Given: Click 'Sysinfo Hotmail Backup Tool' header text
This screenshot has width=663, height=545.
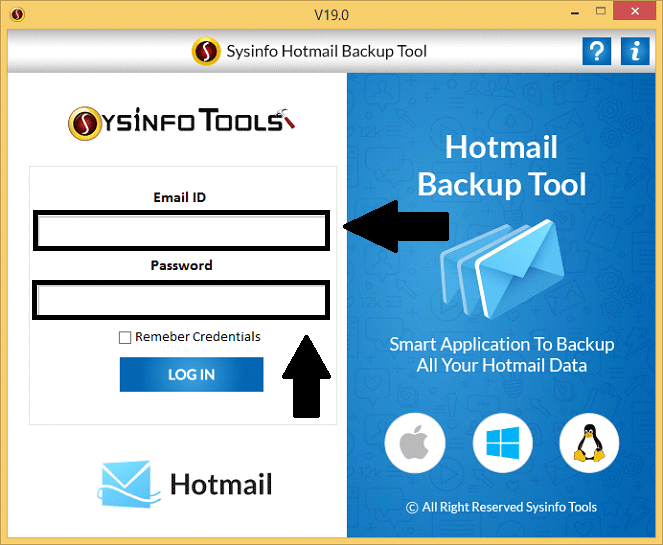Looking at the screenshot, I should (x=327, y=52).
